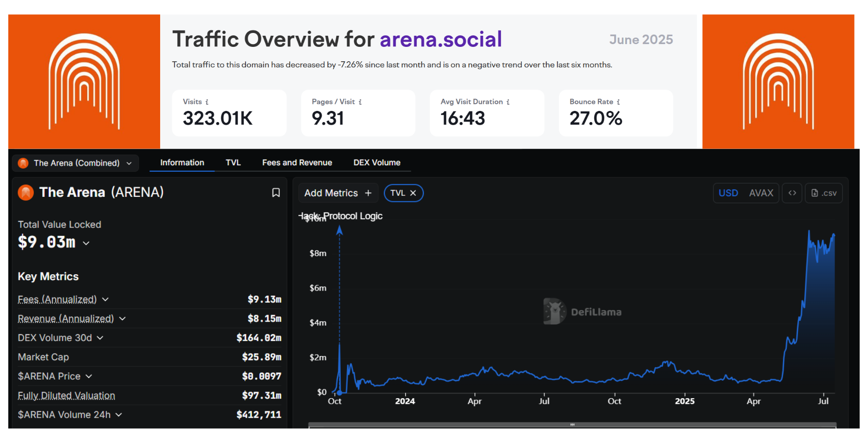Click Add Metrics button
This screenshot has height=446, width=868.
(x=338, y=193)
